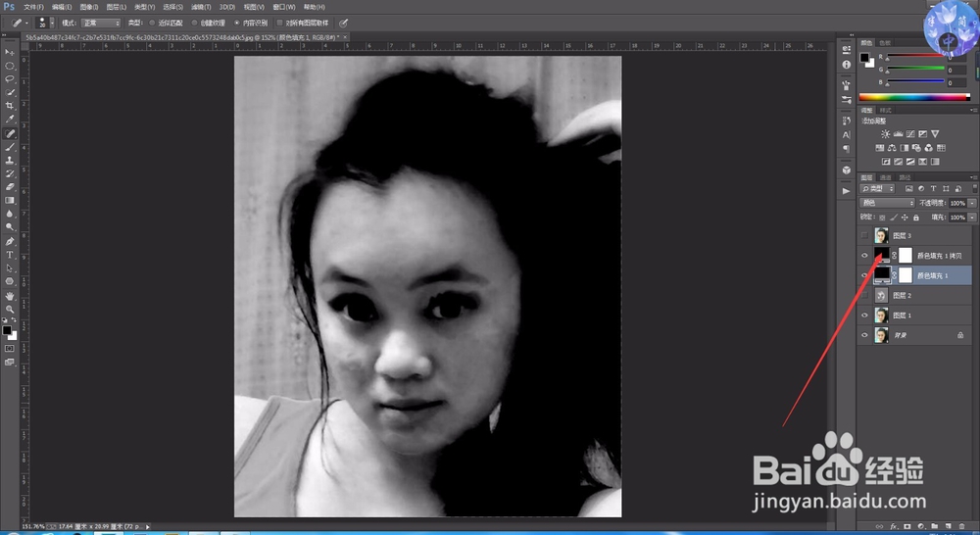980x535 pixels.
Task: Open the layer filter 类型 dropdown
Action: pos(877,189)
